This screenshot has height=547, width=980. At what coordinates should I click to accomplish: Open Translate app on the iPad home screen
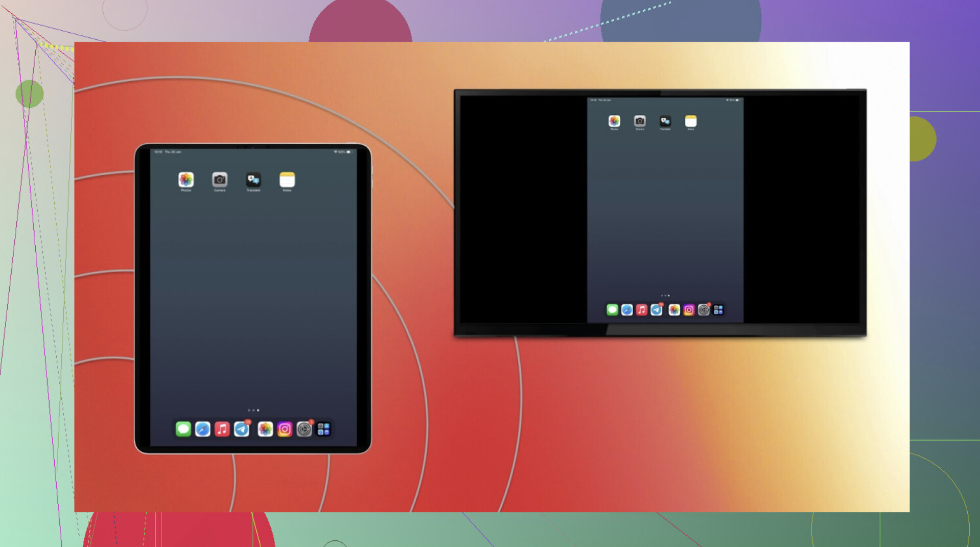pyautogui.click(x=253, y=180)
